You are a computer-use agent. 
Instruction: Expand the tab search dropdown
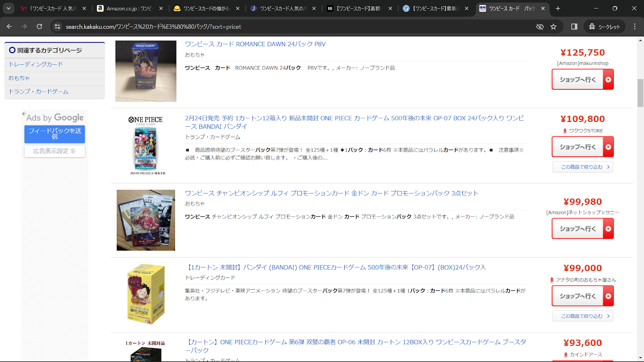tap(8, 8)
